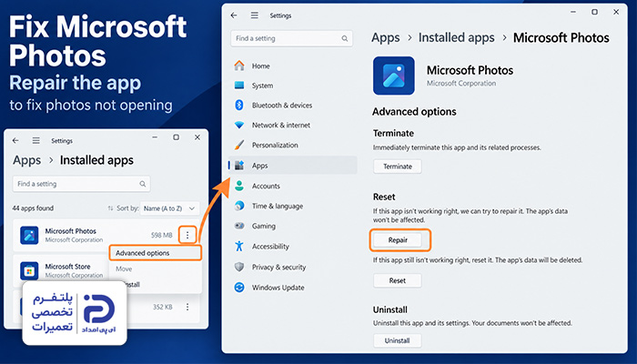Select the System monitor icon in sidebar
Image resolution: width=637 pixels, height=364 pixels.
click(x=239, y=86)
